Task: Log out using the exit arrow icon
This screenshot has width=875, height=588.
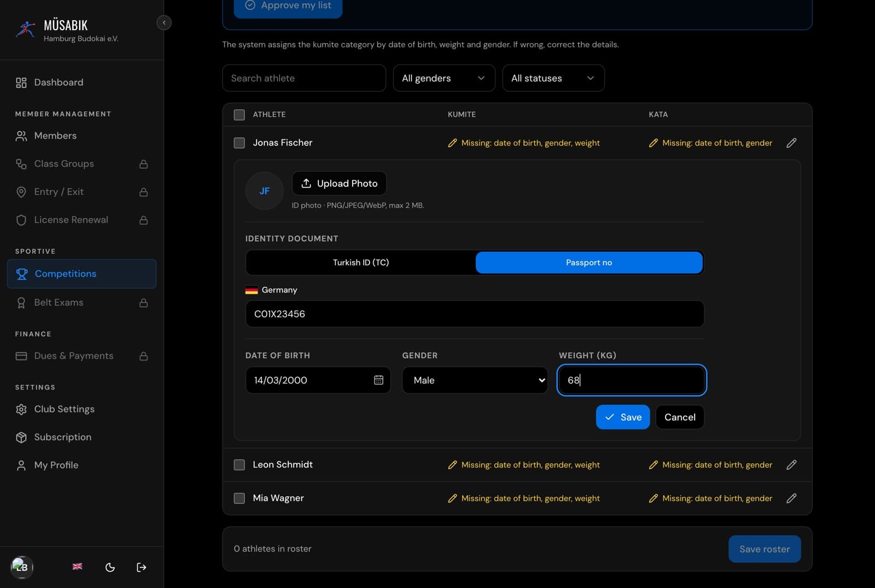Action: 141,567
